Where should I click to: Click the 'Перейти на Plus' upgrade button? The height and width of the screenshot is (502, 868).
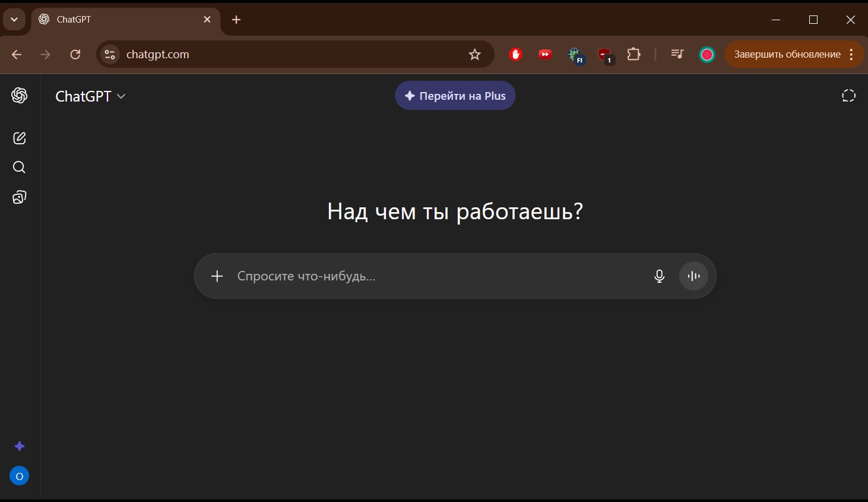[455, 96]
